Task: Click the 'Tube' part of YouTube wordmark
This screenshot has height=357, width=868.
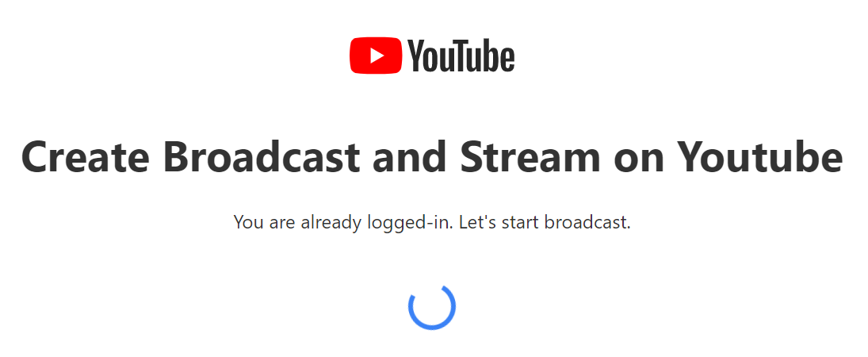Action: (x=483, y=55)
